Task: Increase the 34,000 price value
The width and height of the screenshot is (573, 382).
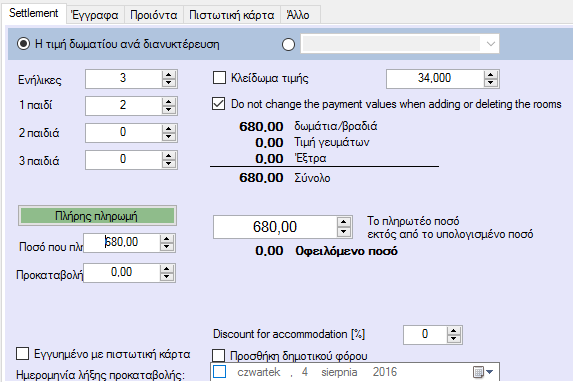Action: tap(491, 75)
